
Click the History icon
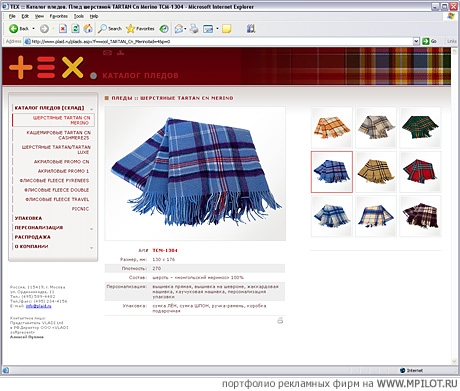[164, 29]
